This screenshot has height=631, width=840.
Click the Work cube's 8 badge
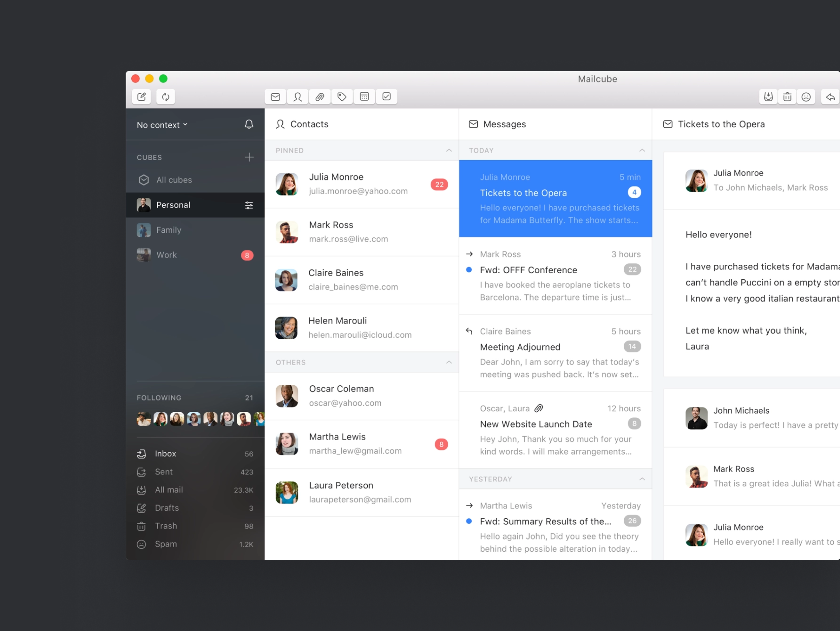pos(247,255)
